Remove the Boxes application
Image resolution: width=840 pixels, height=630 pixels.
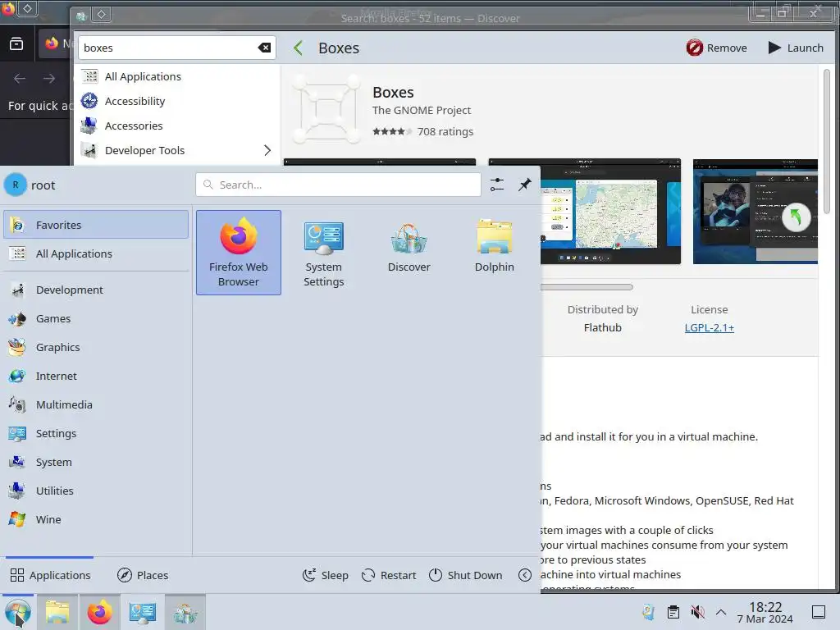716,48
